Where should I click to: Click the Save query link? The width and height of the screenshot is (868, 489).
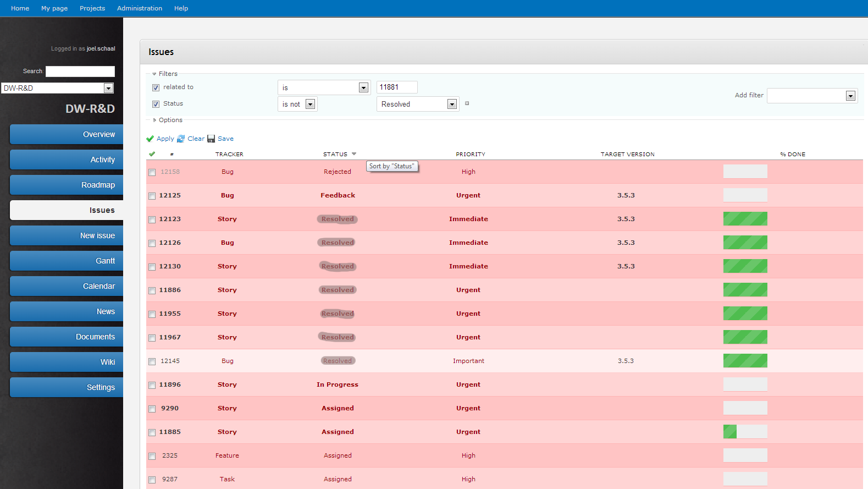coord(225,139)
